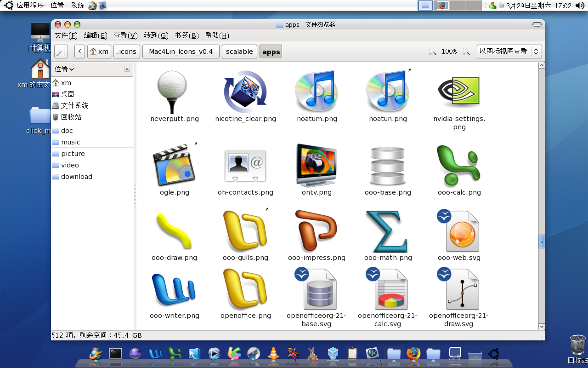
Task: Open the clipboard icon in the dock
Action: tap(352, 353)
